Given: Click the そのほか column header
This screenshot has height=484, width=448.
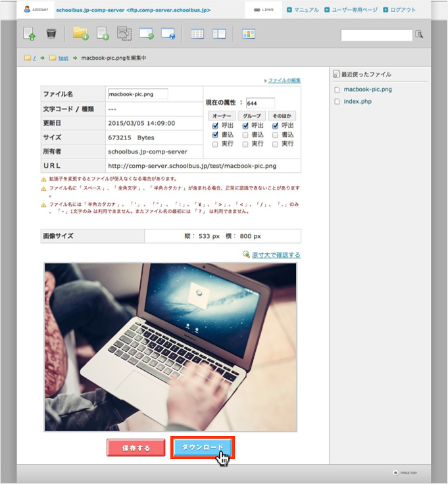Looking at the screenshot, I should point(282,116).
